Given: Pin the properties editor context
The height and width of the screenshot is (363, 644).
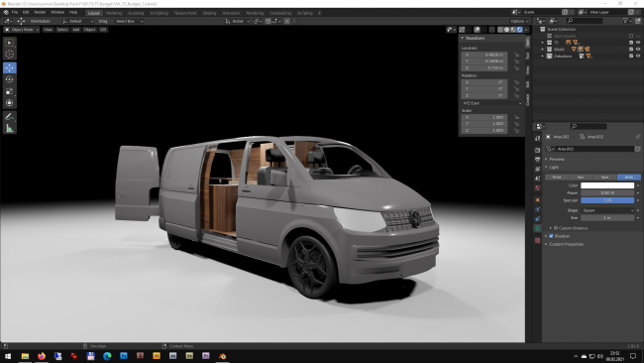Looking at the screenshot, I should pos(637,137).
